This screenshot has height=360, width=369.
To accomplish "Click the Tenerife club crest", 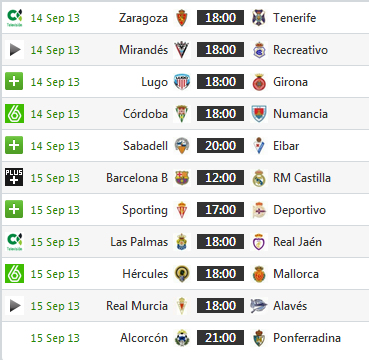I will click(259, 18).
